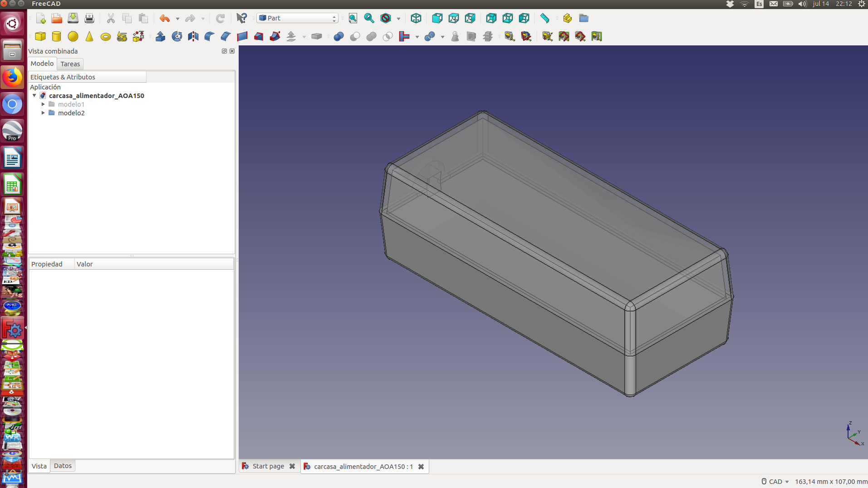Select modelo2 in the model tree
This screenshot has width=868, height=488.
pyautogui.click(x=71, y=113)
